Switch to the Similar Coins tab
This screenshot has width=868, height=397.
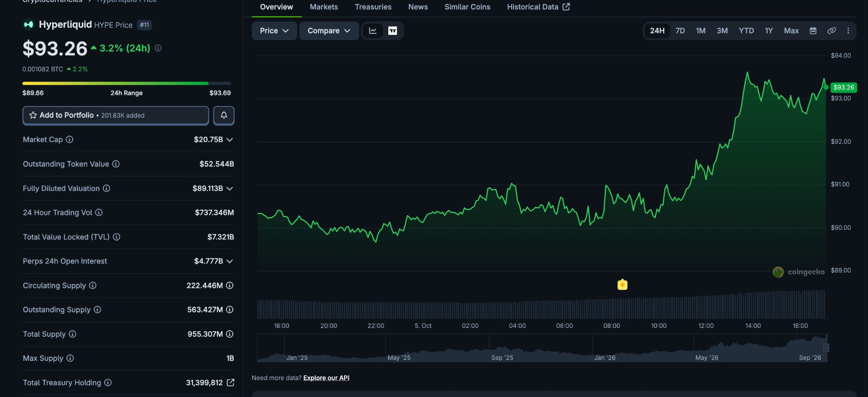click(467, 7)
